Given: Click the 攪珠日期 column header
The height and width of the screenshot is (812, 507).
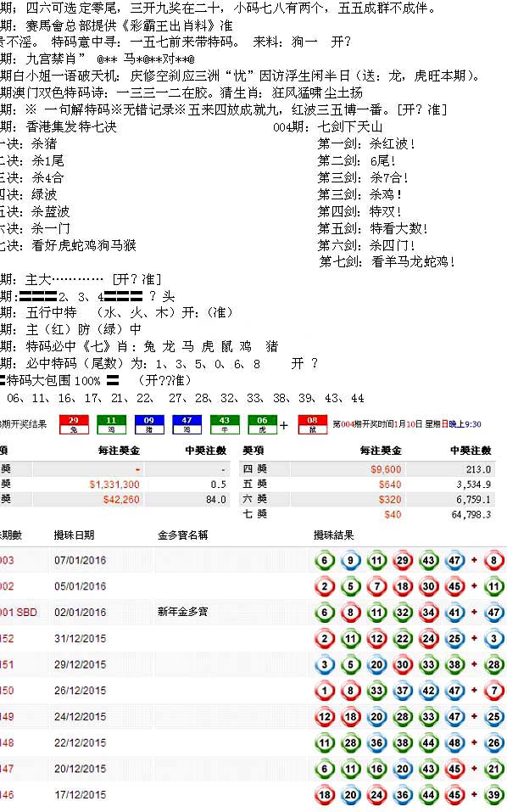Looking at the screenshot, I should 74,535.
